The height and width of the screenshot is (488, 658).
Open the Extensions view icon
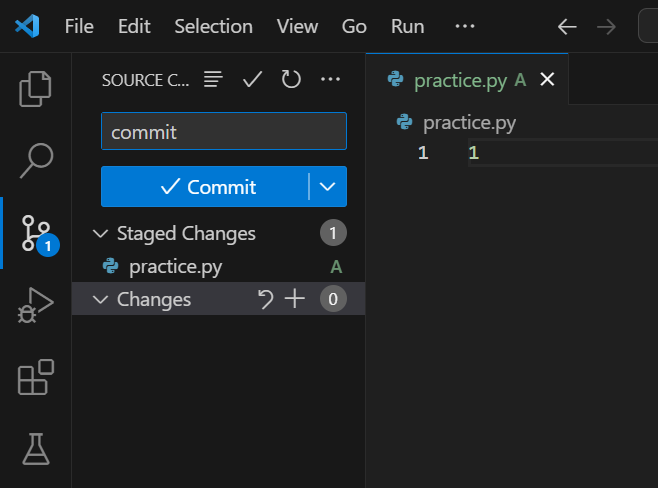[36, 378]
